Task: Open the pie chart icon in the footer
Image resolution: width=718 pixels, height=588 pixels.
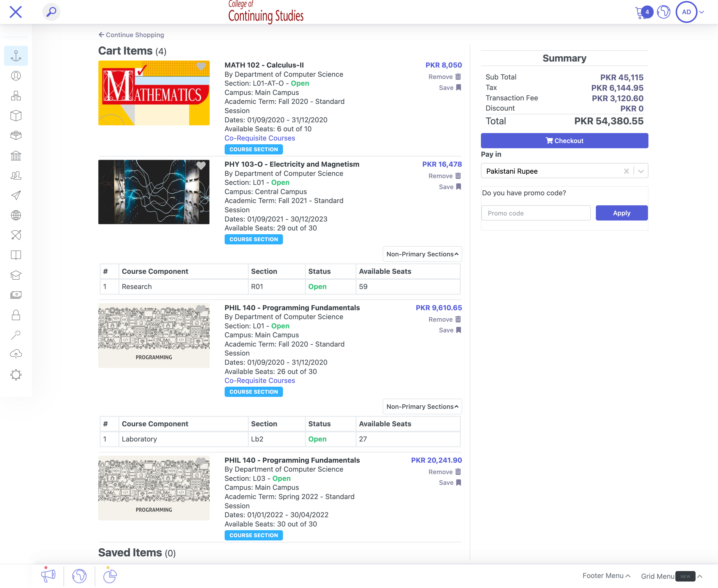Action: tap(110, 576)
